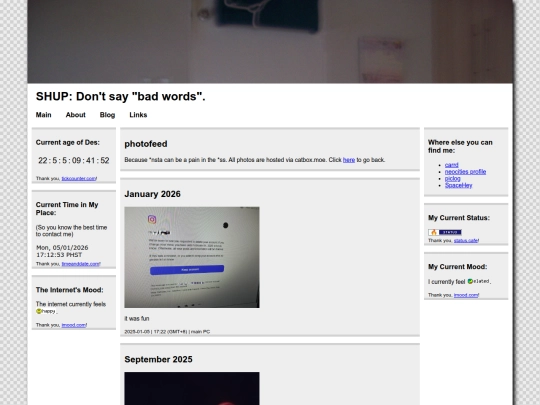Open the September 2025 dark photo
Image resolution: width=540 pixels, height=405 pixels.
(x=192, y=388)
